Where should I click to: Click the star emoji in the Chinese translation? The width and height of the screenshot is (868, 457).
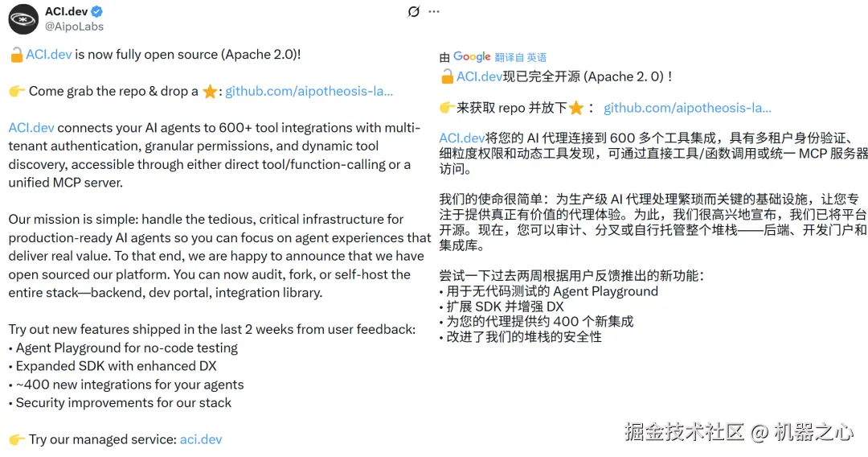click(x=575, y=109)
